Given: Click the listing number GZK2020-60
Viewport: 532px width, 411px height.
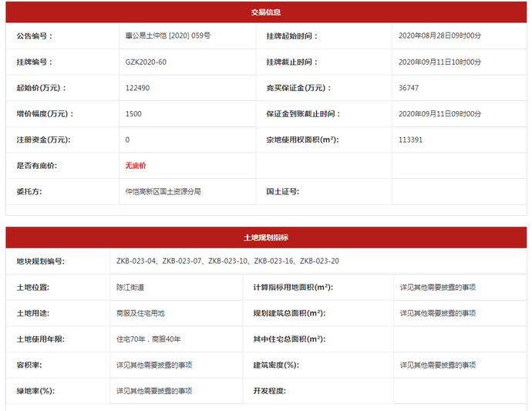Looking at the screenshot, I should [145, 62].
